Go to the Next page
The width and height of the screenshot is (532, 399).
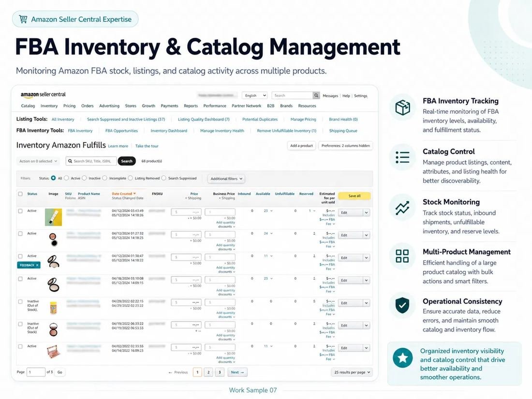pyautogui.click(x=237, y=372)
